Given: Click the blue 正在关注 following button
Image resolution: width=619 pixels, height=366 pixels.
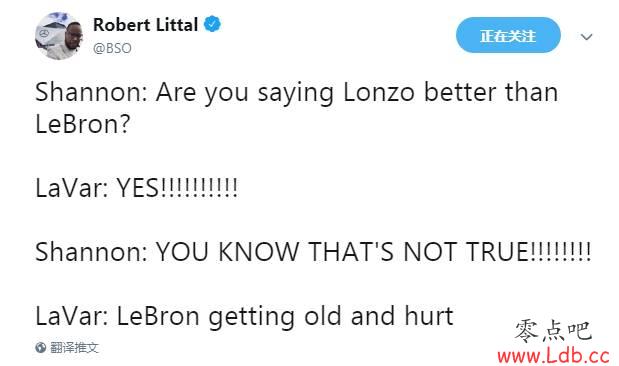Looking at the screenshot, I should tap(508, 36).
